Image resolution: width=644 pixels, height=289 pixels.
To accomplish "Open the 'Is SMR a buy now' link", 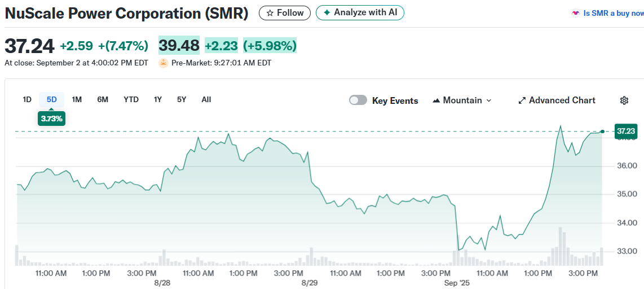I will (614, 13).
